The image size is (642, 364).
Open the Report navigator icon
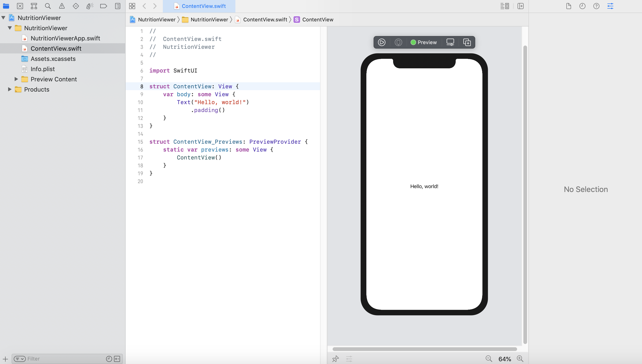tap(117, 6)
